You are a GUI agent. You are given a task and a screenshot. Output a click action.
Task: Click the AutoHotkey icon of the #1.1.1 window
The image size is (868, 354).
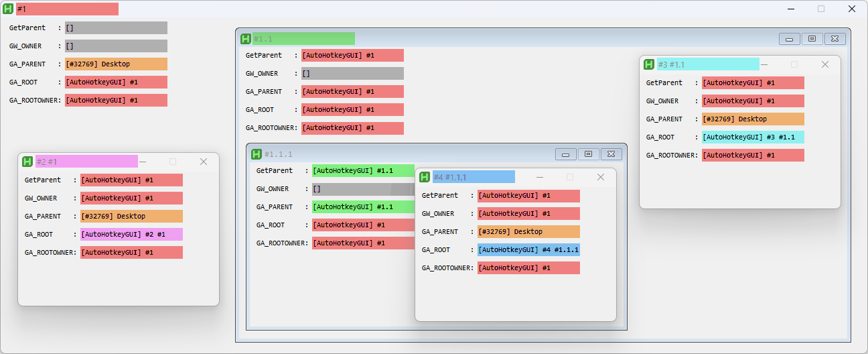pos(257,154)
